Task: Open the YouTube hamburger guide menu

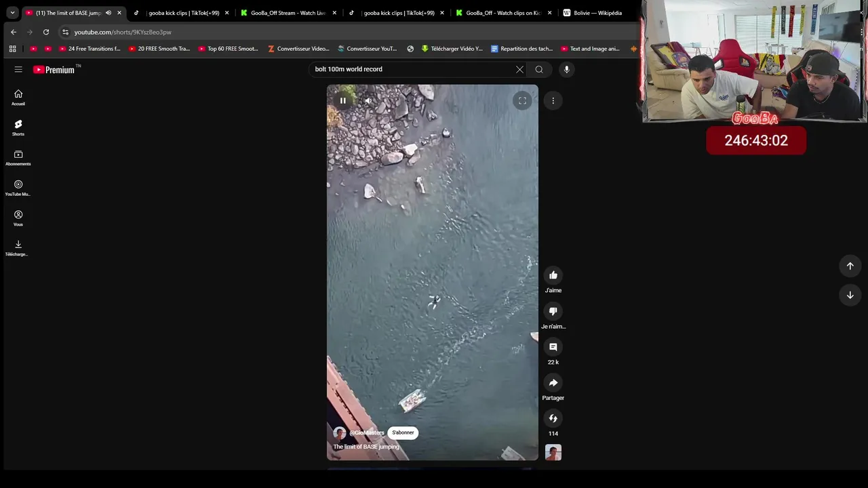Action: [x=18, y=69]
